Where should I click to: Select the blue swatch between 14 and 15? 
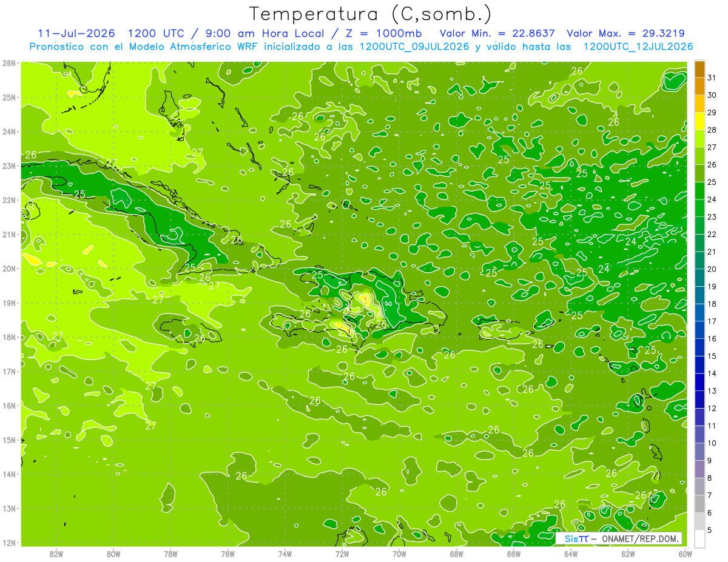pyautogui.click(x=699, y=365)
